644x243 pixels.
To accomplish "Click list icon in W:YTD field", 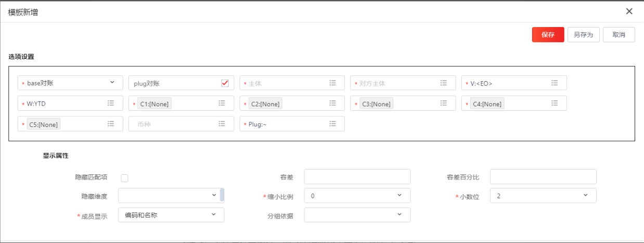I will pos(111,104).
